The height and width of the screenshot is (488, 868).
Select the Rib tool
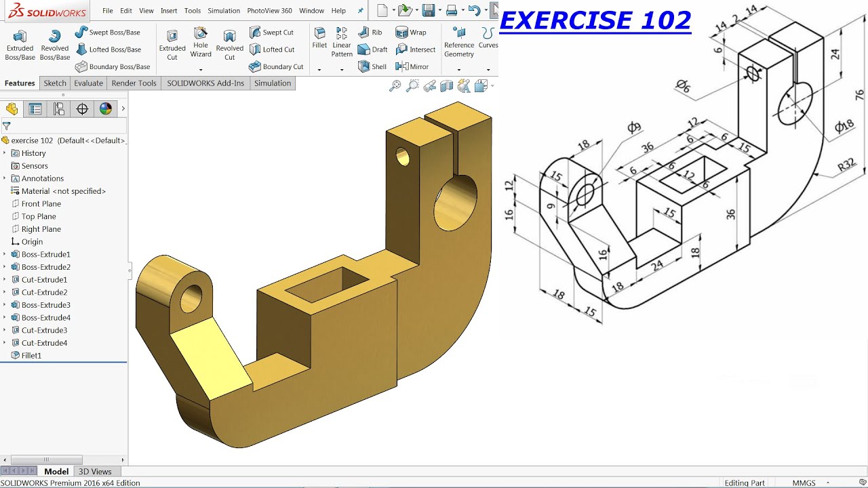(370, 32)
